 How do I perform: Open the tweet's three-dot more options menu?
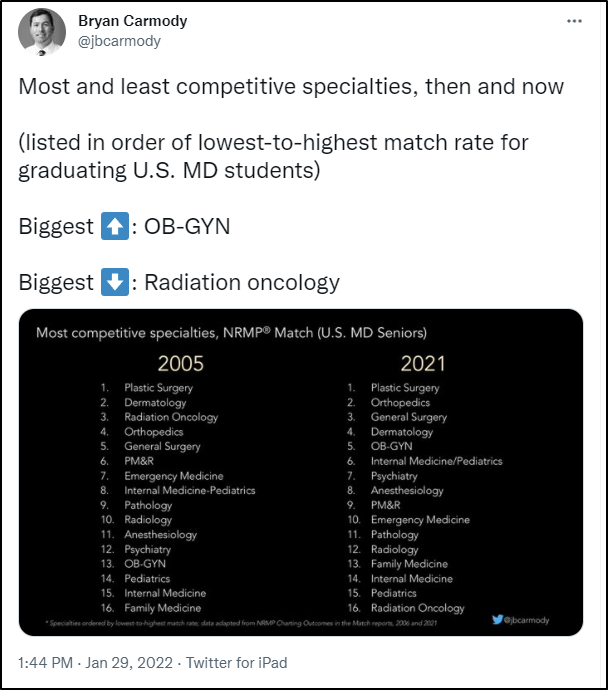point(574,22)
